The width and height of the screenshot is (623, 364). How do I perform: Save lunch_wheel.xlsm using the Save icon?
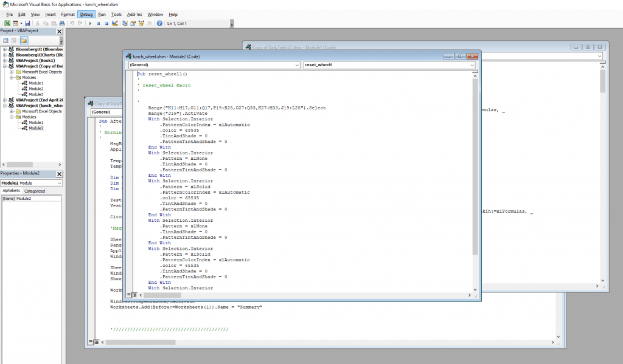[27, 22]
